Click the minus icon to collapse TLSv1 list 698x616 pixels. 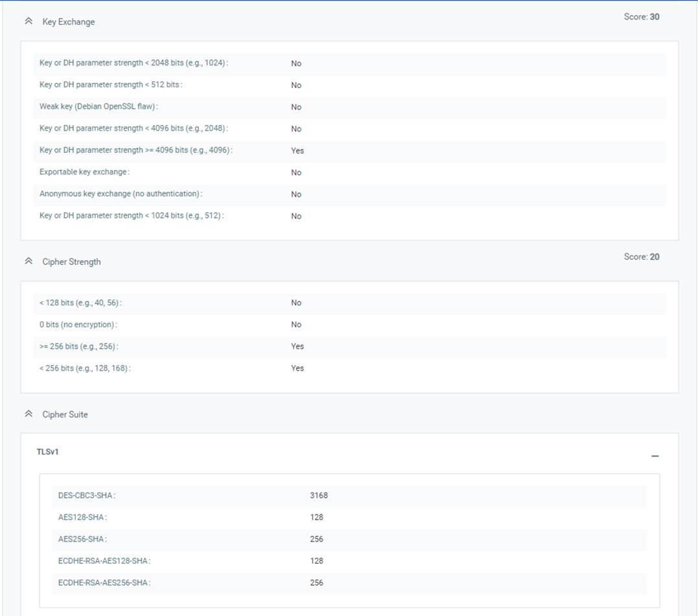(x=655, y=456)
